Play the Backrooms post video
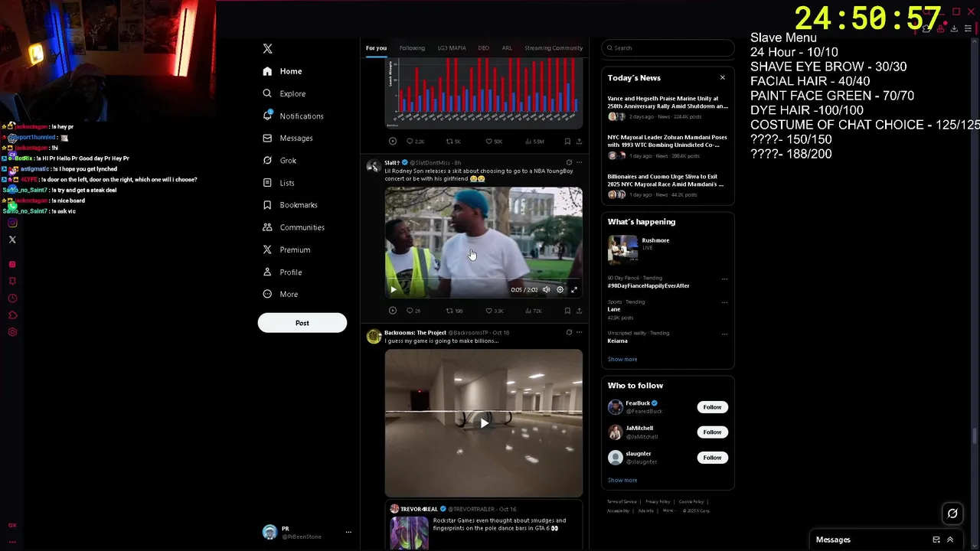The width and height of the screenshot is (980, 551). click(x=484, y=423)
